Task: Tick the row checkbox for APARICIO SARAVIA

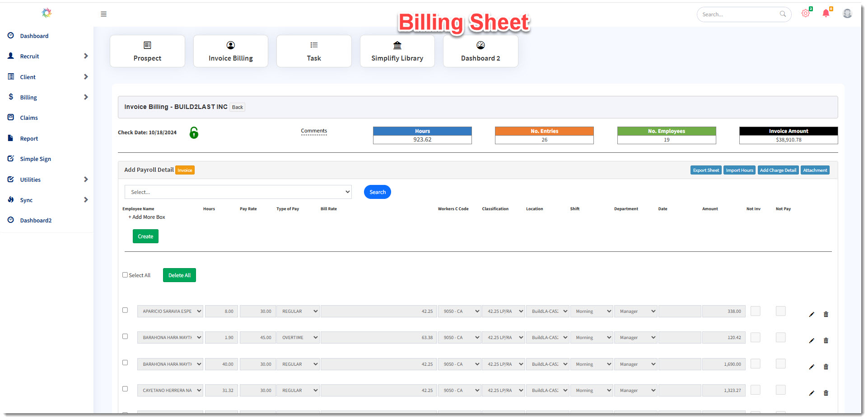Action: [x=125, y=310]
